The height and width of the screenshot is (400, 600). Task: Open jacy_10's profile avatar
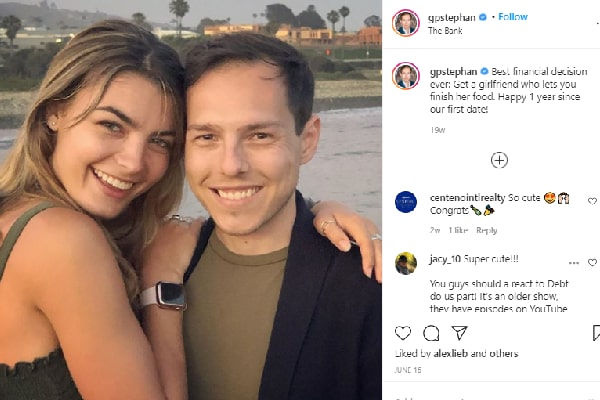click(405, 263)
